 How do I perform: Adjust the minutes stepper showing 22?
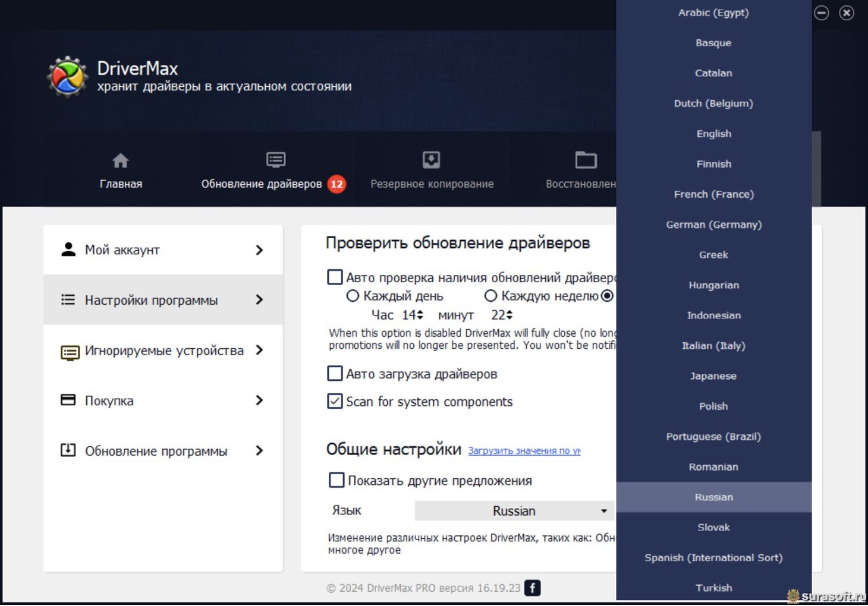point(509,315)
